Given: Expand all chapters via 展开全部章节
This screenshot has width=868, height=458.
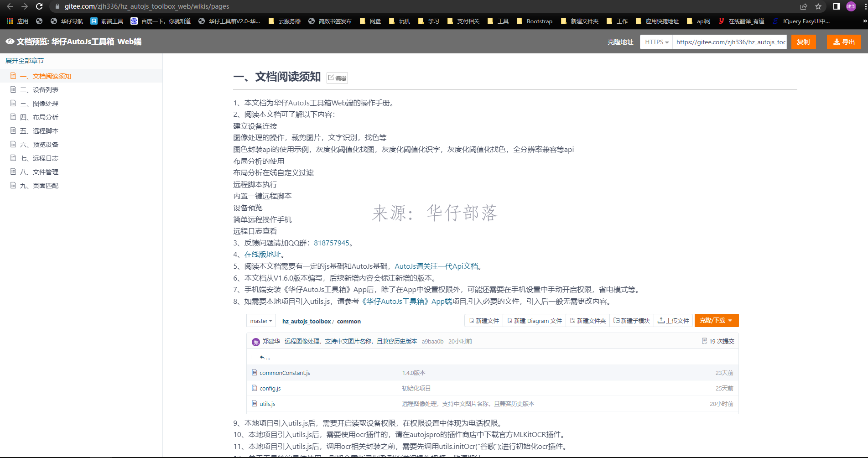Looking at the screenshot, I should click(x=25, y=61).
